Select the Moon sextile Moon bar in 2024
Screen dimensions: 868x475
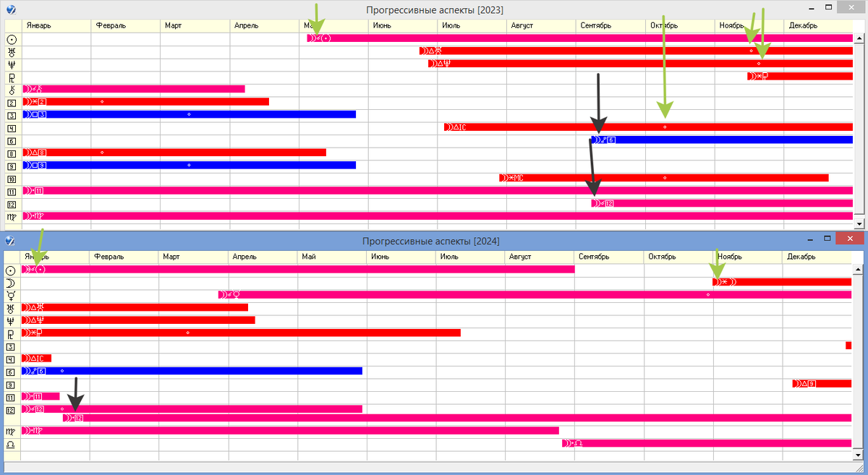[x=782, y=282]
